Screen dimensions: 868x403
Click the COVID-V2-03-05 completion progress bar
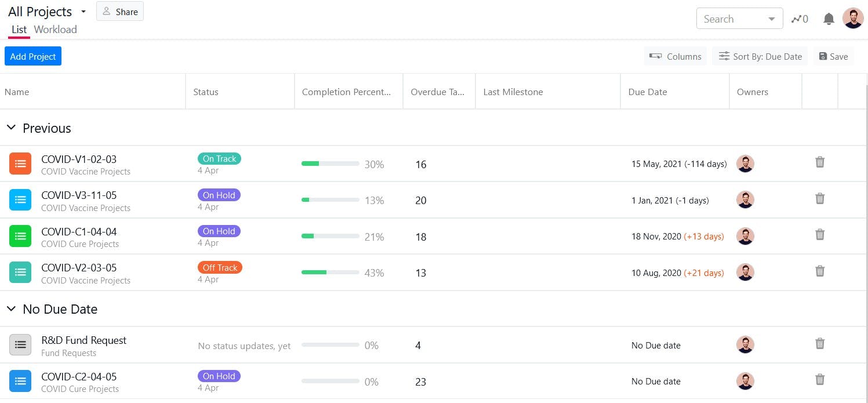330,273
